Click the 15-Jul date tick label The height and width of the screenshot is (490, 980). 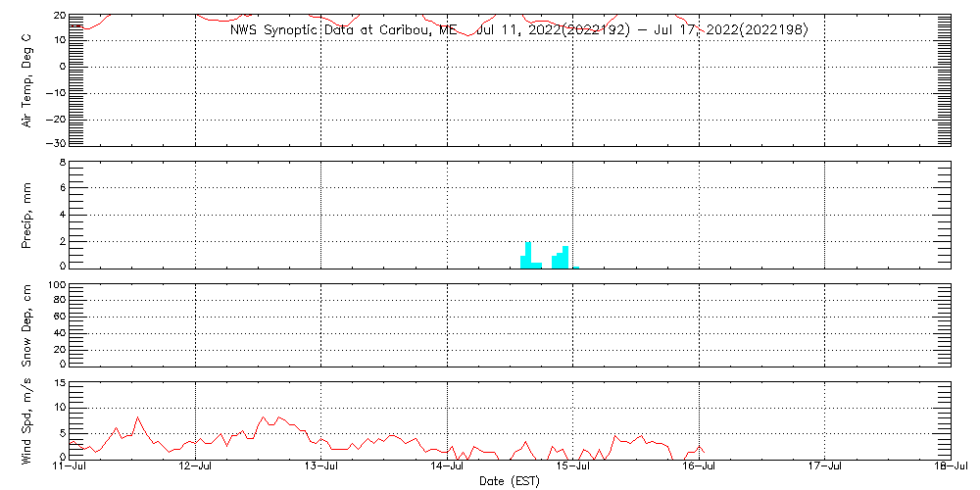pyautogui.click(x=573, y=468)
